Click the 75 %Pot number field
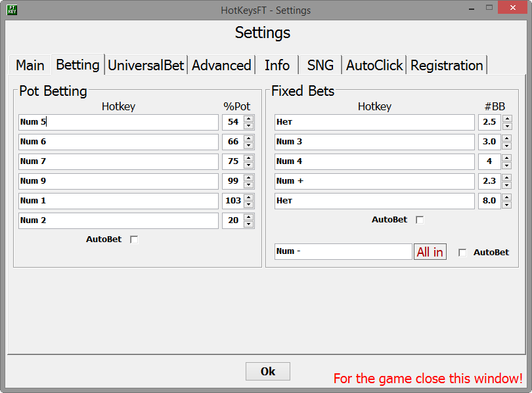This screenshot has height=393, width=532. pyautogui.click(x=233, y=161)
